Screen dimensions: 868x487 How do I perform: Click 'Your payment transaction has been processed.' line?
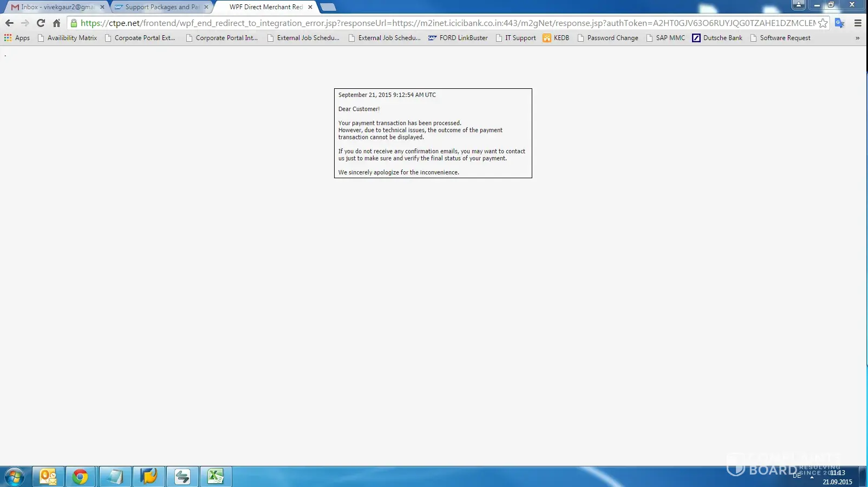click(x=400, y=123)
